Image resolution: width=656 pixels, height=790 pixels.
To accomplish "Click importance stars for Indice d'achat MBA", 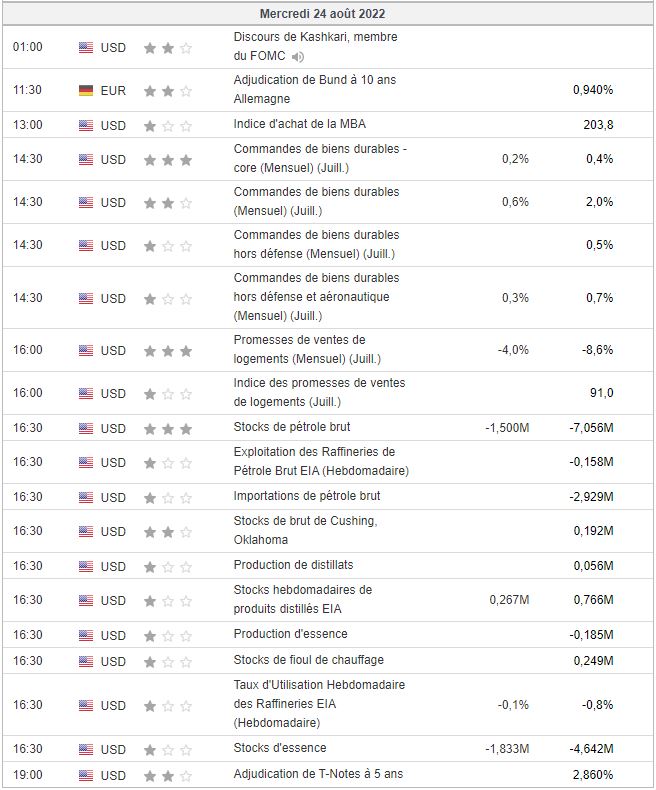I will pyautogui.click(x=167, y=125).
